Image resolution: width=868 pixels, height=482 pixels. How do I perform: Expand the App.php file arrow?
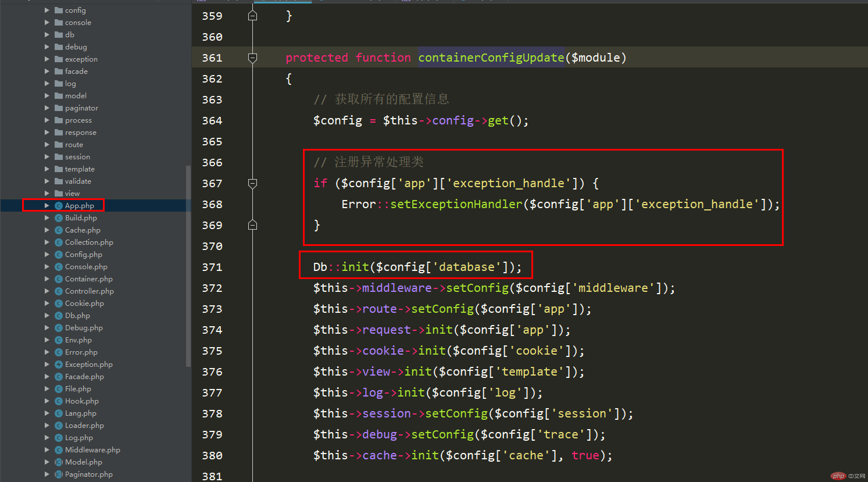pos(47,205)
